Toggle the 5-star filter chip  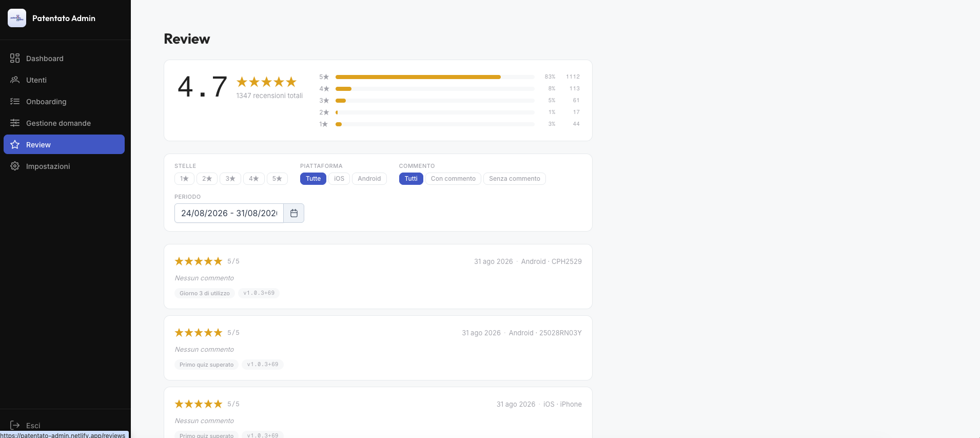pos(277,179)
